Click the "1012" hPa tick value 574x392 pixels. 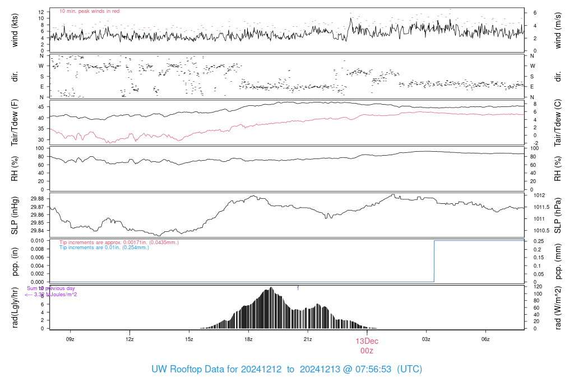tap(539, 195)
